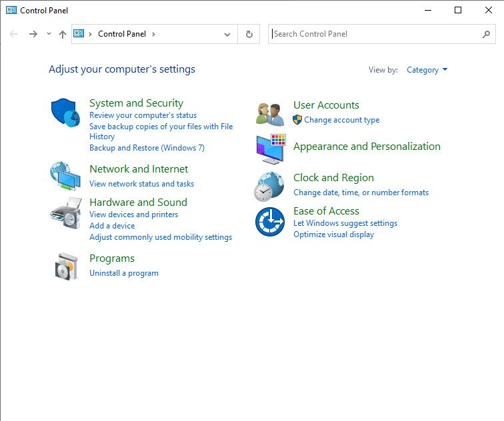Open Backup and Restore (Windows 7)
The width and height of the screenshot is (504, 421).
click(147, 148)
